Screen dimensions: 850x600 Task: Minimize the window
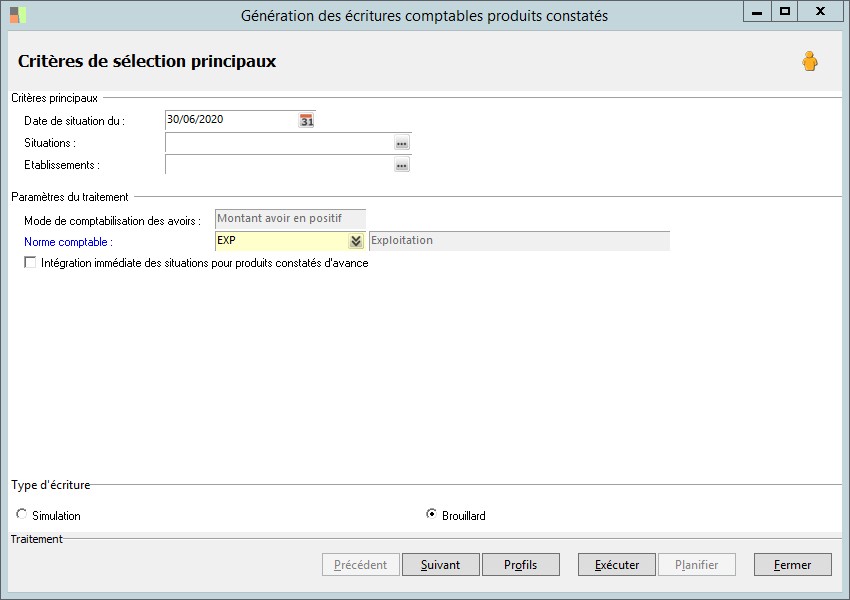pyautogui.click(x=756, y=11)
